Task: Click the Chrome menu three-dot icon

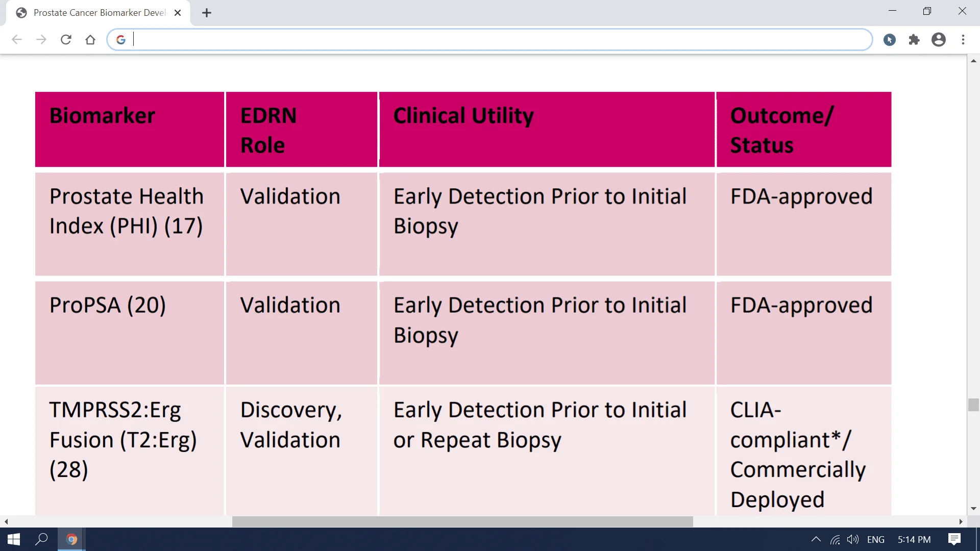Action: click(x=964, y=39)
